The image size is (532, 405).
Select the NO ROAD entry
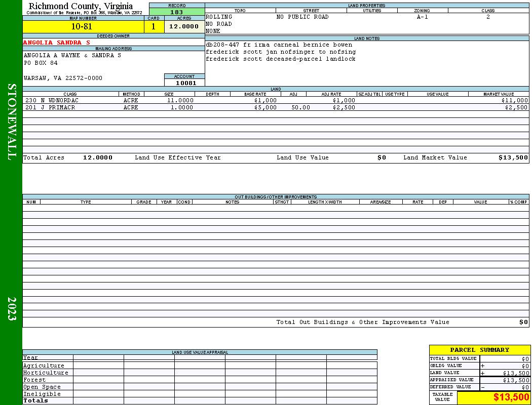point(218,24)
